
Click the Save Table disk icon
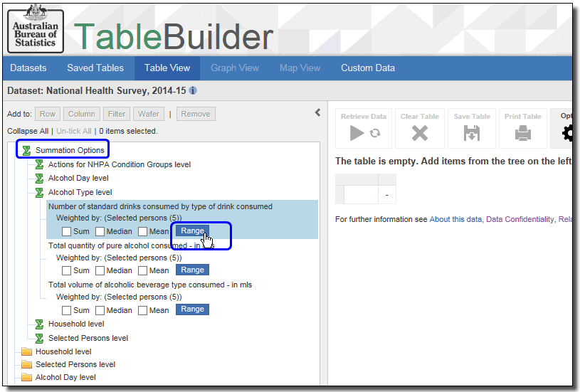[471, 133]
